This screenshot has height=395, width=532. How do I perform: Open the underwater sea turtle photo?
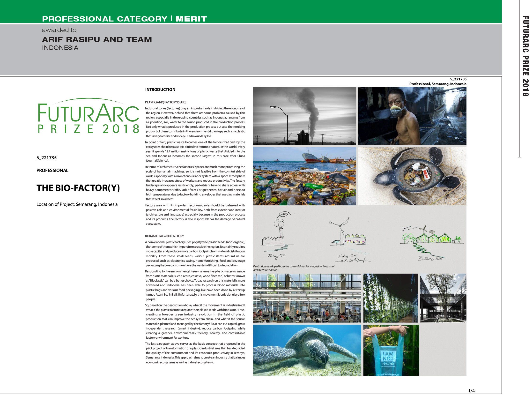tap(307, 350)
